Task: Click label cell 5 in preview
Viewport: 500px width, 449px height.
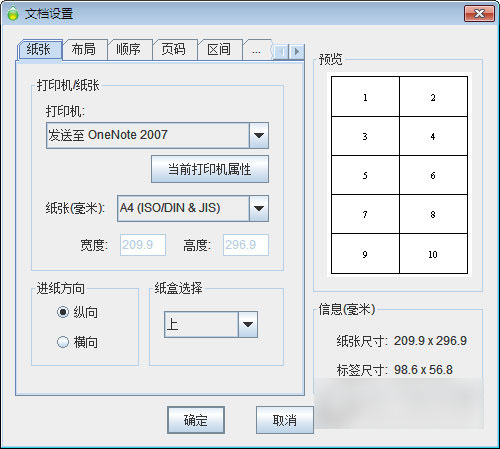Action: [x=365, y=175]
